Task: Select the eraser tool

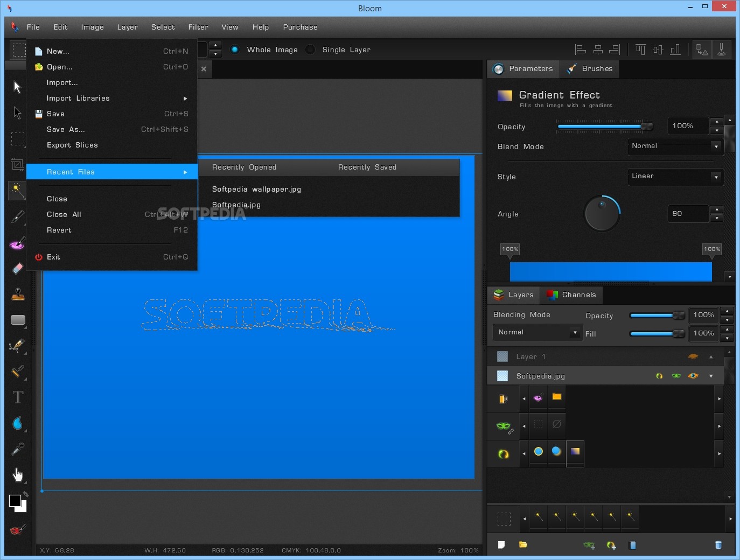Action: pyautogui.click(x=17, y=268)
